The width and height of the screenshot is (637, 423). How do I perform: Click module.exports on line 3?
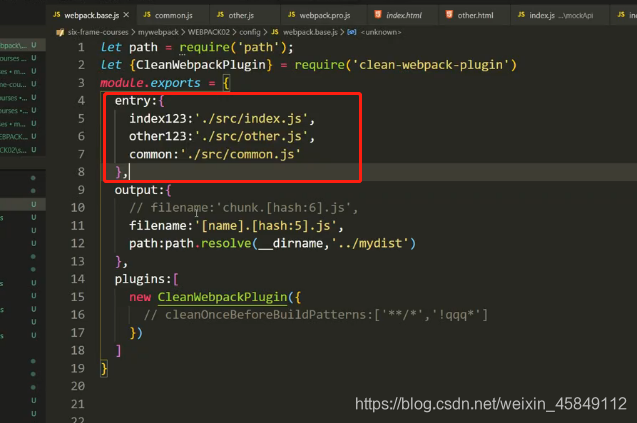point(150,83)
